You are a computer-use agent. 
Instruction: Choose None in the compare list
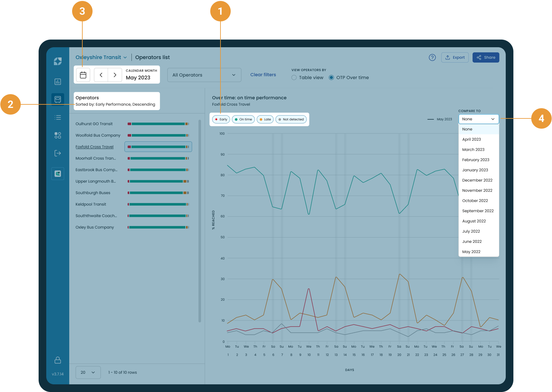click(x=479, y=129)
